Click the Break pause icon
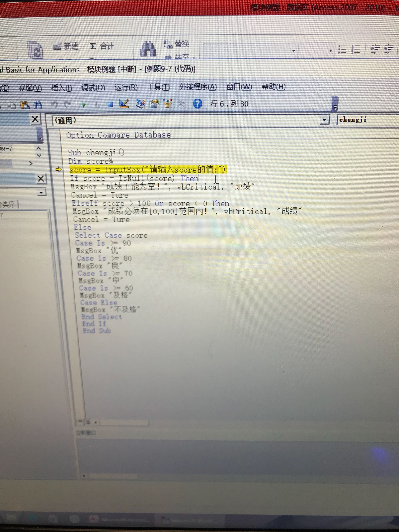The width and height of the screenshot is (399, 532). tap(97, 105)
